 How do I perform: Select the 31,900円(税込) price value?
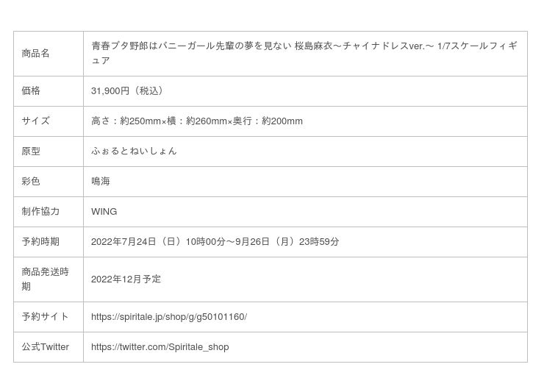tap(127, 91)
